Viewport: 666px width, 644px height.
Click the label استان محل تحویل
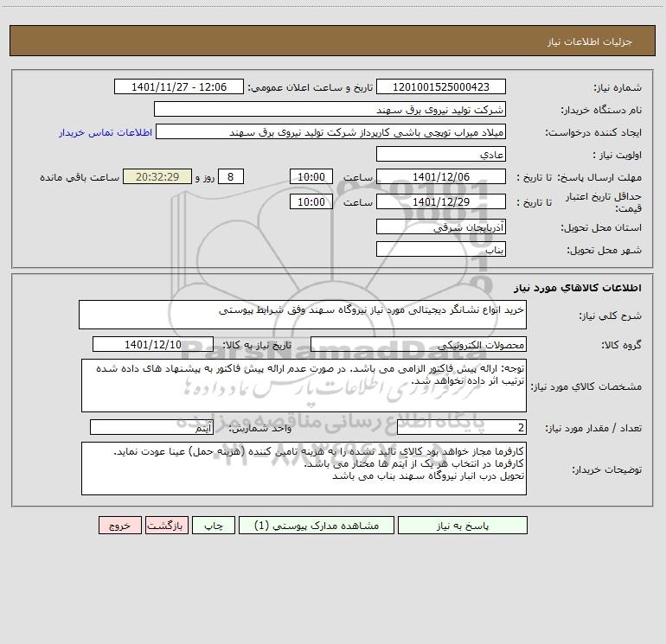pos(601,227)
